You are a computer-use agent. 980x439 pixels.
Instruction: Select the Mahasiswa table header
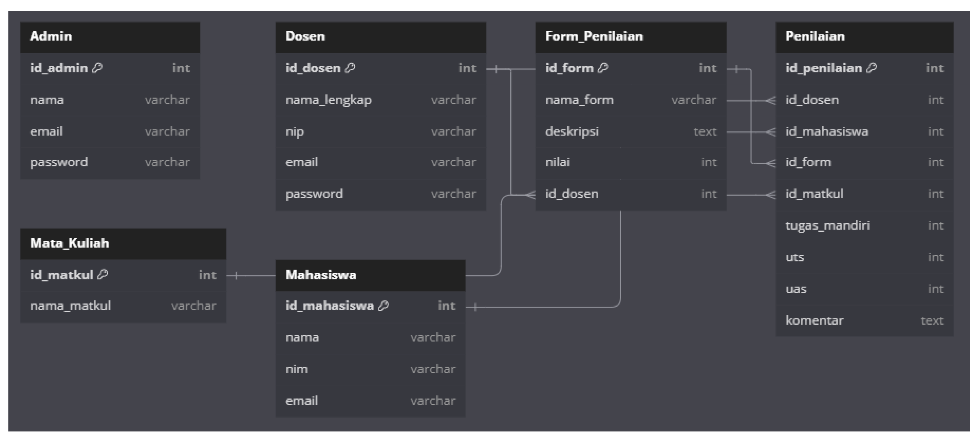[x=370, y=275]
